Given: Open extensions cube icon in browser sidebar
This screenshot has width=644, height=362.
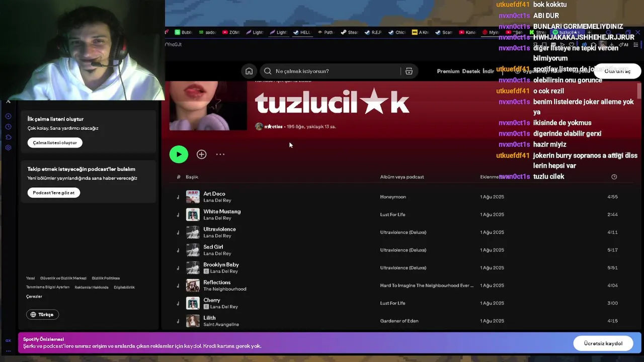Looking at the screenshot, I should point(8,137).
